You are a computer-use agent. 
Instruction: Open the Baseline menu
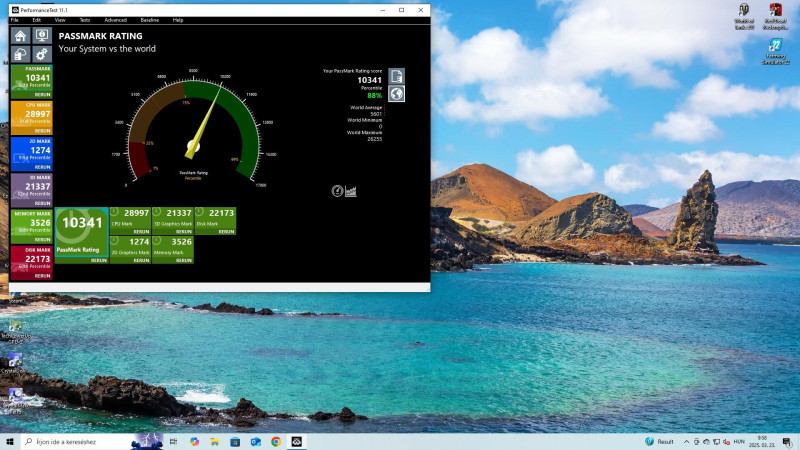click(x=149, y=20)
